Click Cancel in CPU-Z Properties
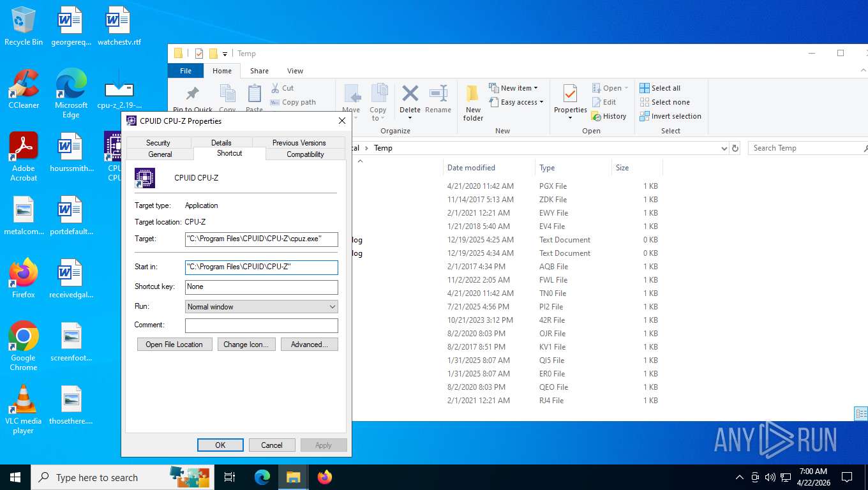 [272, 445]
